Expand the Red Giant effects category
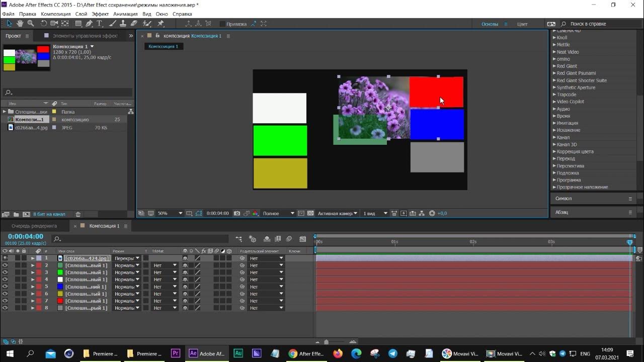This screenshot has height=362, width=644. point(554,66)
